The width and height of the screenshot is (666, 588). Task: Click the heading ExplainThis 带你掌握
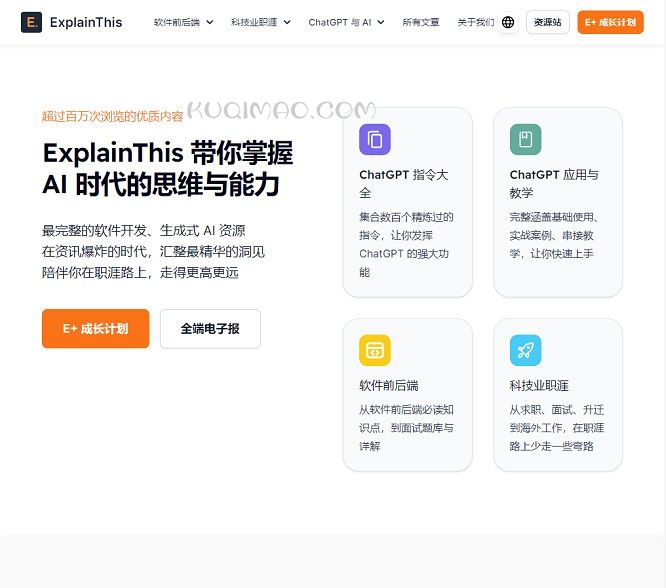[x=168, y=153]
